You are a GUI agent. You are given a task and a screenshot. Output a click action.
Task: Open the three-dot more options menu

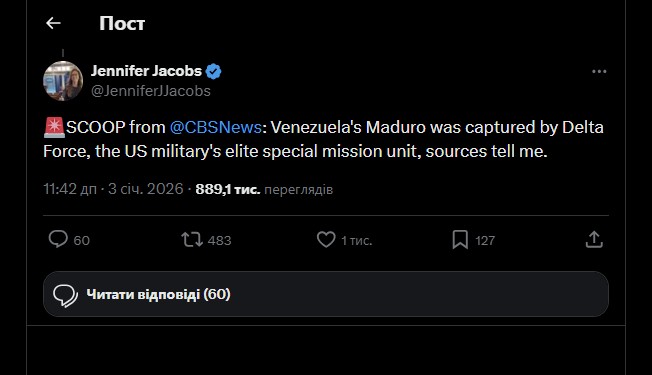click(x=599, y=72)
